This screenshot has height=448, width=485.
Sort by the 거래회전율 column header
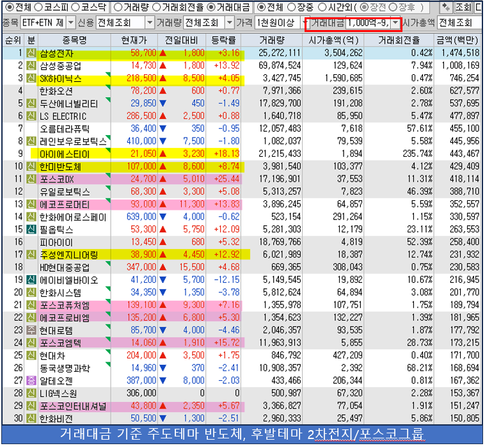[399, 40]
